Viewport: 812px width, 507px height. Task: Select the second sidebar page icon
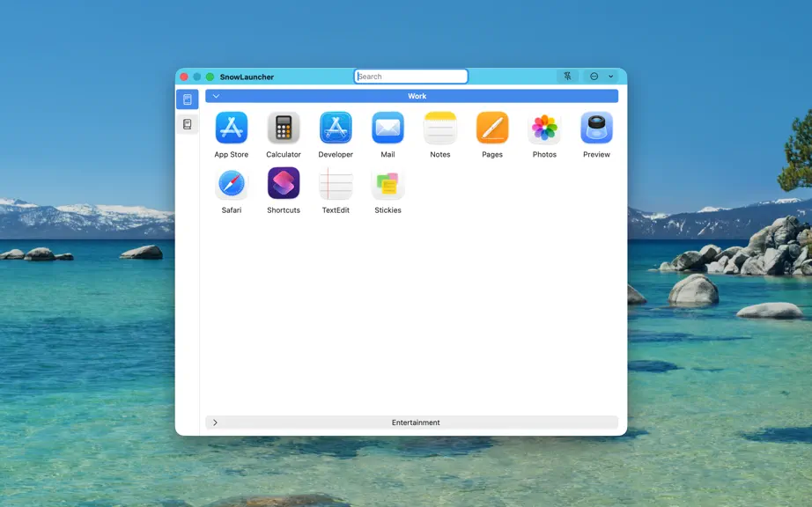(x=188, y=124)
